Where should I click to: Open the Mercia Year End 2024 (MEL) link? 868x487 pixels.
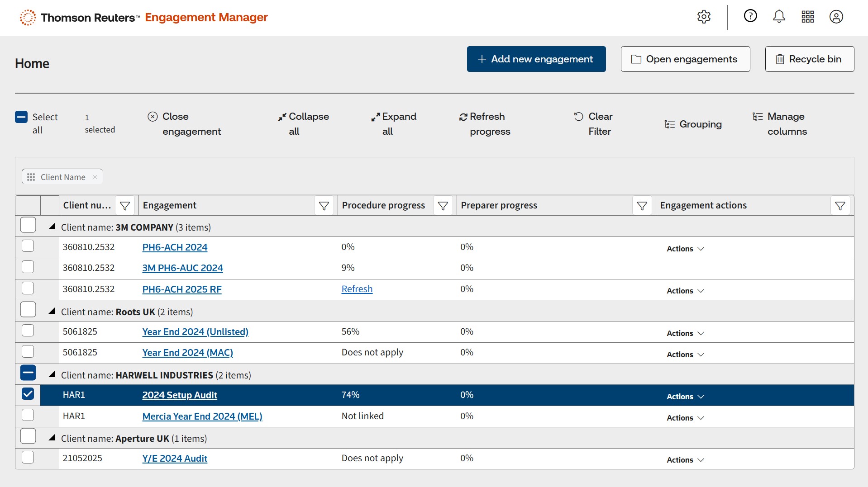[x=202, y=416]
